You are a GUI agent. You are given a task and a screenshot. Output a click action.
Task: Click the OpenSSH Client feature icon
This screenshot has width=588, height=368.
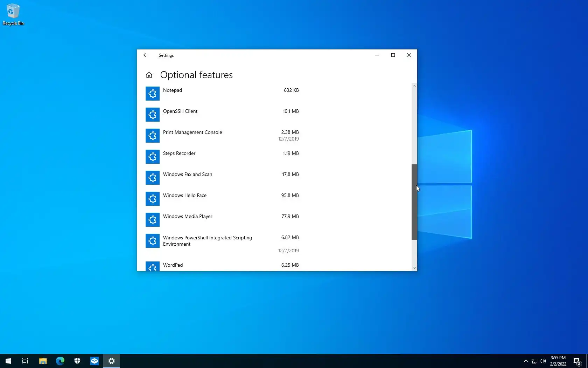pyautogui.click(x=153, y=115)
